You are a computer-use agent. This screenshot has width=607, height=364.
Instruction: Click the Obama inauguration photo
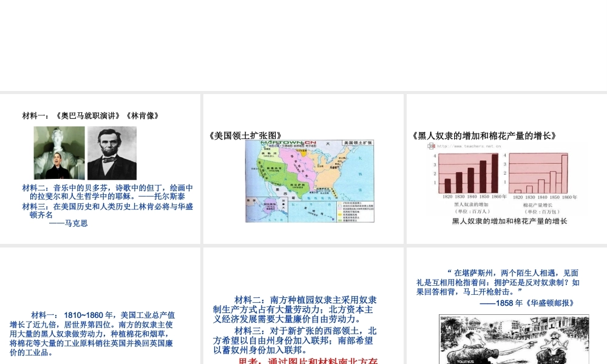59,153
